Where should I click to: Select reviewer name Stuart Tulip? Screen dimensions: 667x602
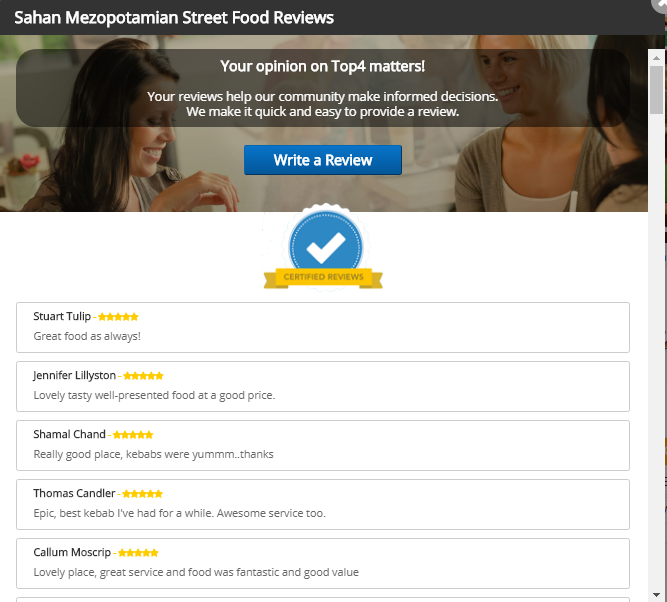(62, 317)
